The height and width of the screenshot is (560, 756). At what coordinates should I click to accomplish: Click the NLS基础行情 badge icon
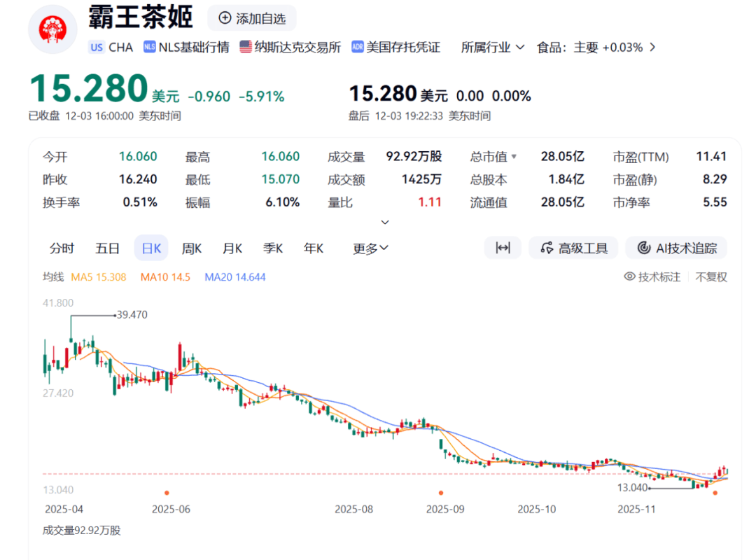(x=149, y=47)
